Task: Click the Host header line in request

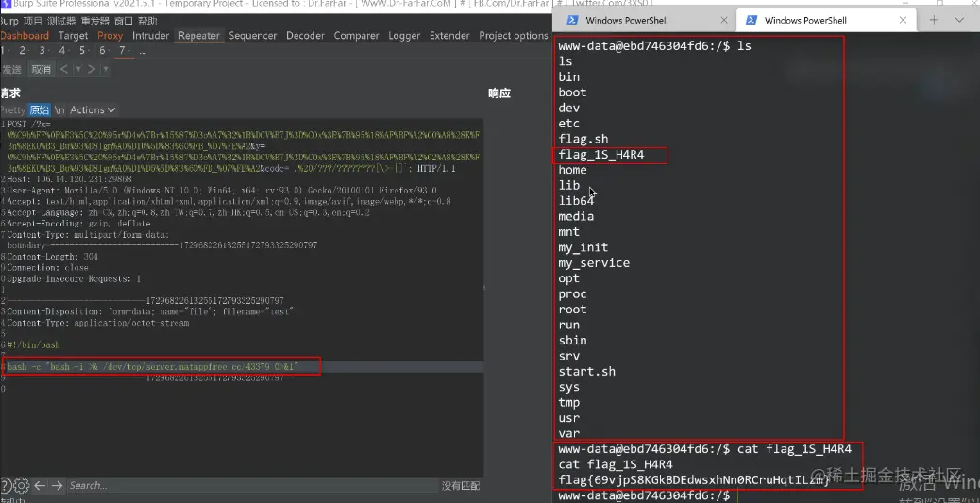Action: click(69, 179)
